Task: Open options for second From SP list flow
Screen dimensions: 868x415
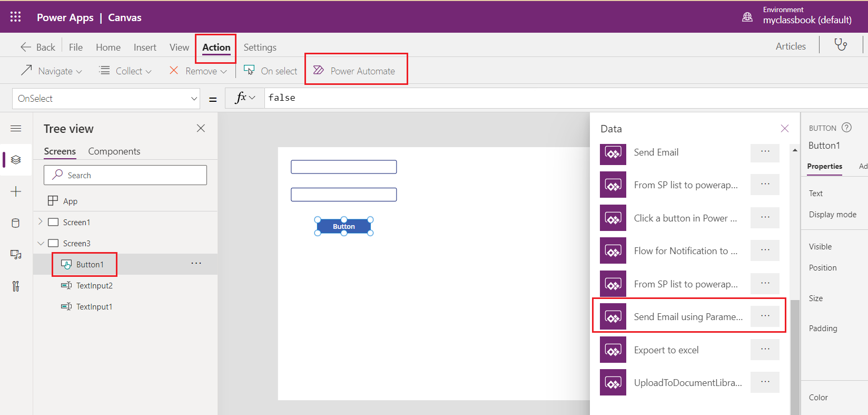Action: 765,284
